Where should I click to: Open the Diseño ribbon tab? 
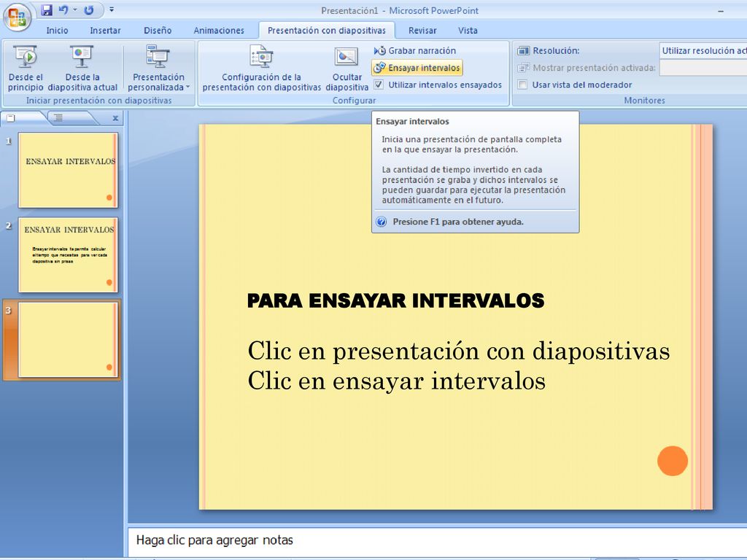pos(158,31)
